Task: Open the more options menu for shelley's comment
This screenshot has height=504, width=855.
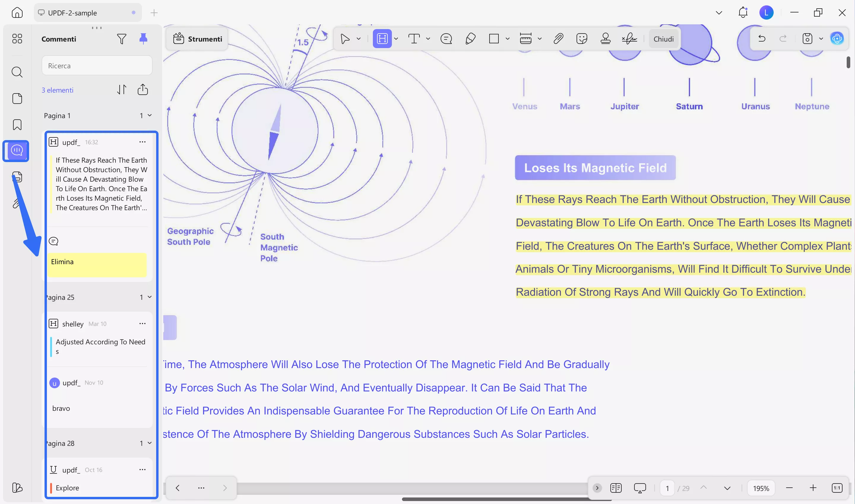Action: 142,323
